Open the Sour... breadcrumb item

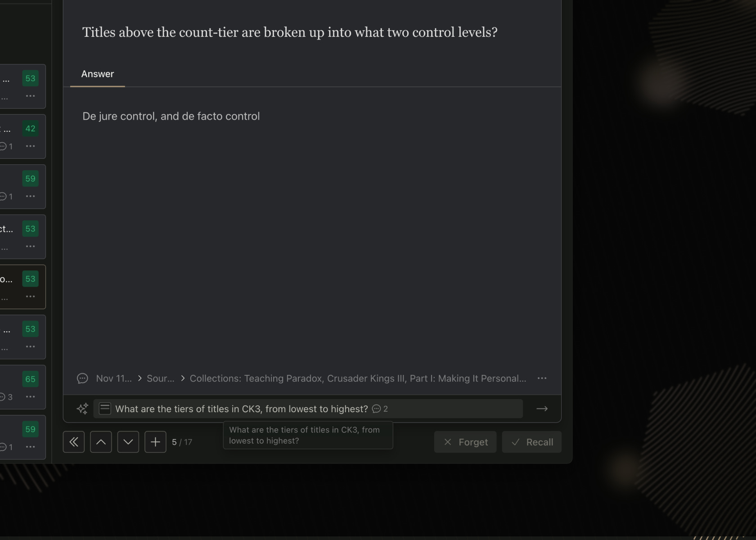pos(161,378)
